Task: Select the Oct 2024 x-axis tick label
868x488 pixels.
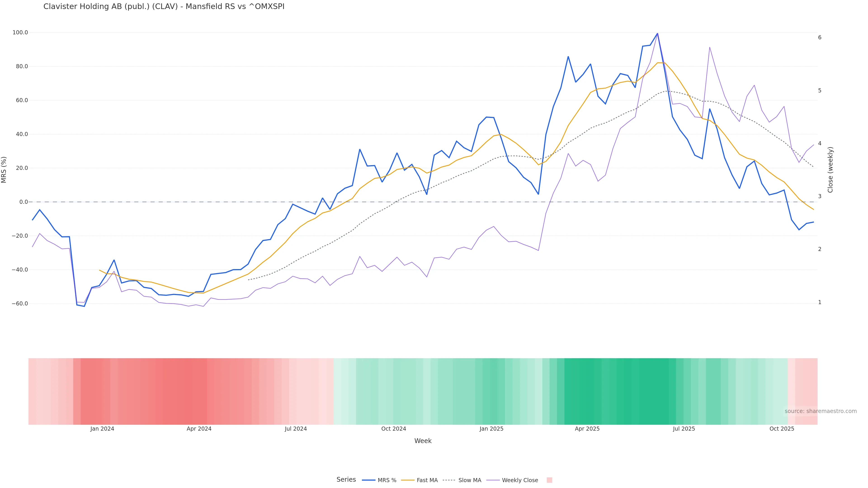Action: point(394,429)
